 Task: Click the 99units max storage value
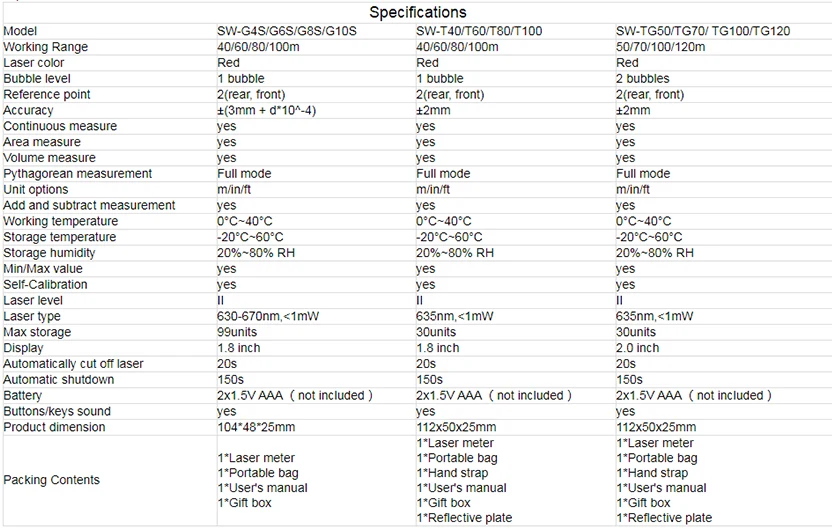click(x=237, y=332)
